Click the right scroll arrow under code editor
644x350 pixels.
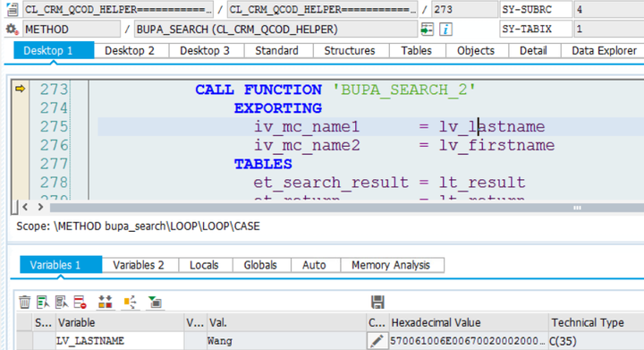(x=40, y=207)
